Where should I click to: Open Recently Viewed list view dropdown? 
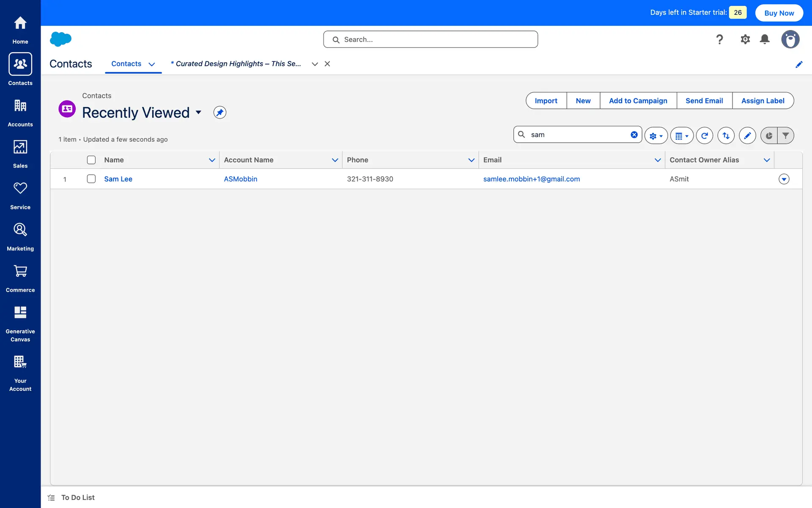tap(198, 113)
